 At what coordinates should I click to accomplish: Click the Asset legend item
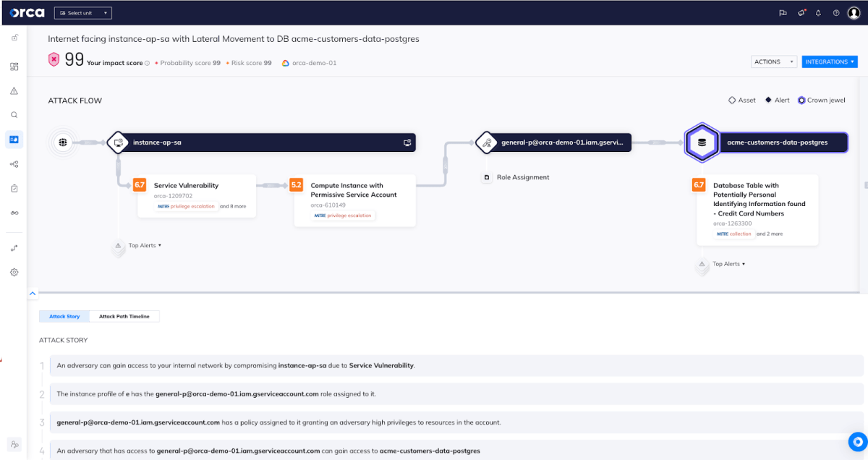pos(742,101)
